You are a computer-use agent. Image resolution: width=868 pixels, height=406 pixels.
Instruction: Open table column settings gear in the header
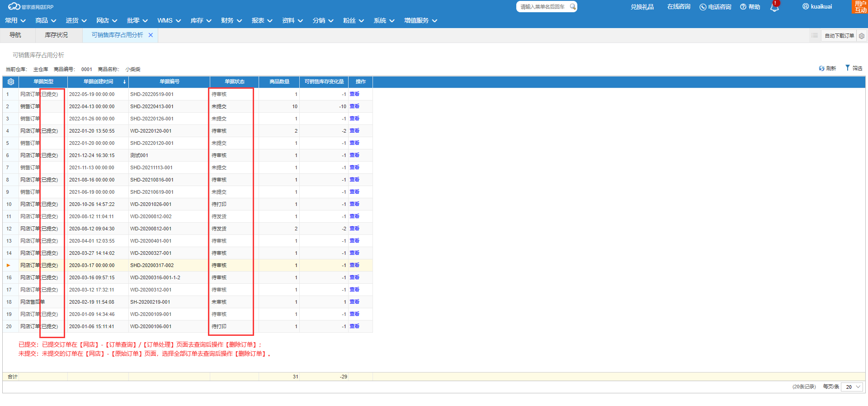pos(11,82)
